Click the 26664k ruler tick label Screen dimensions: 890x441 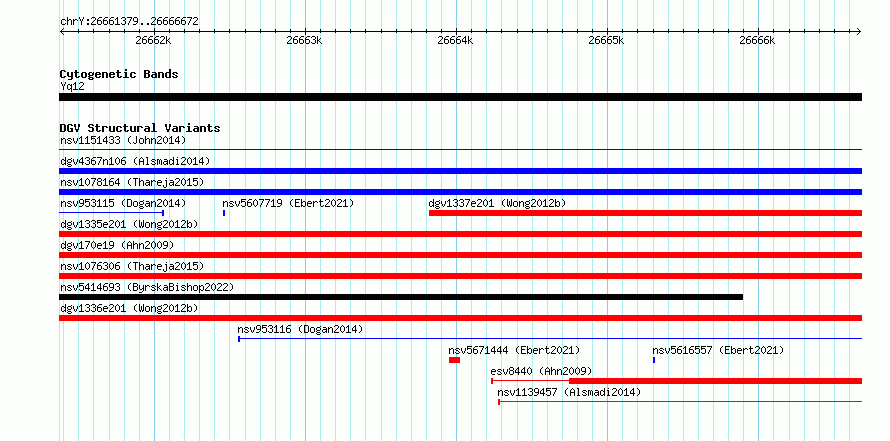coord(455,41)
